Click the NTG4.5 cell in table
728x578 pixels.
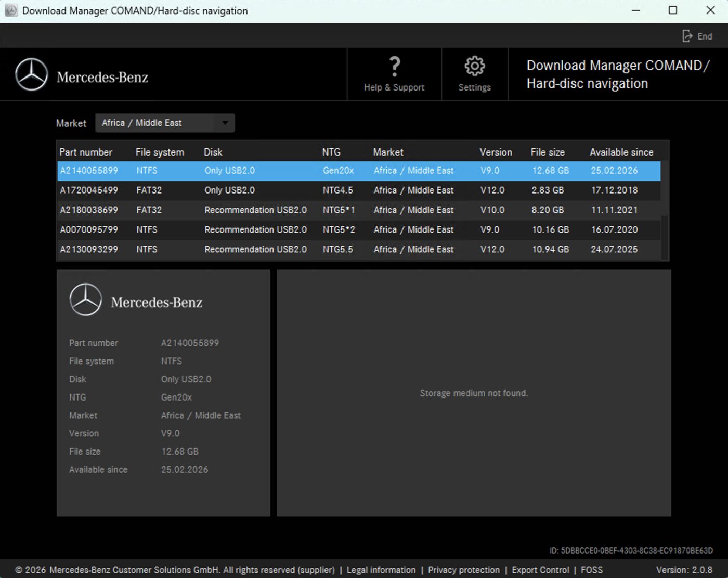[337, 190]
